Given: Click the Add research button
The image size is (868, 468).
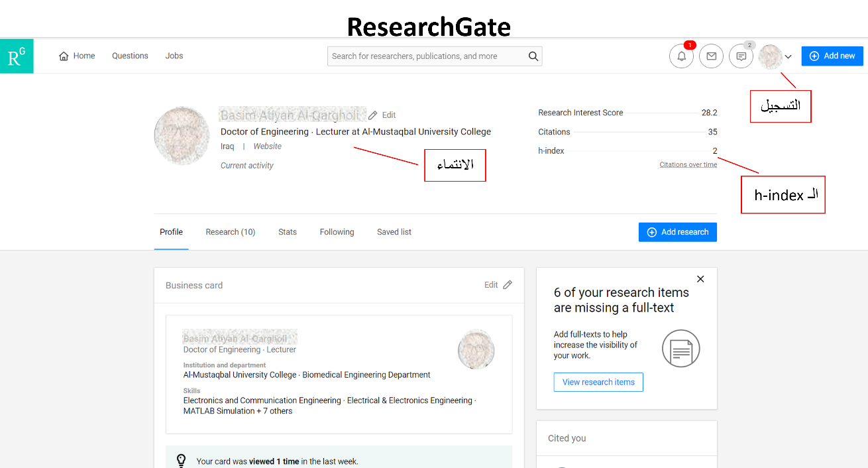Looking at the screenshot, I should point(677,232).
